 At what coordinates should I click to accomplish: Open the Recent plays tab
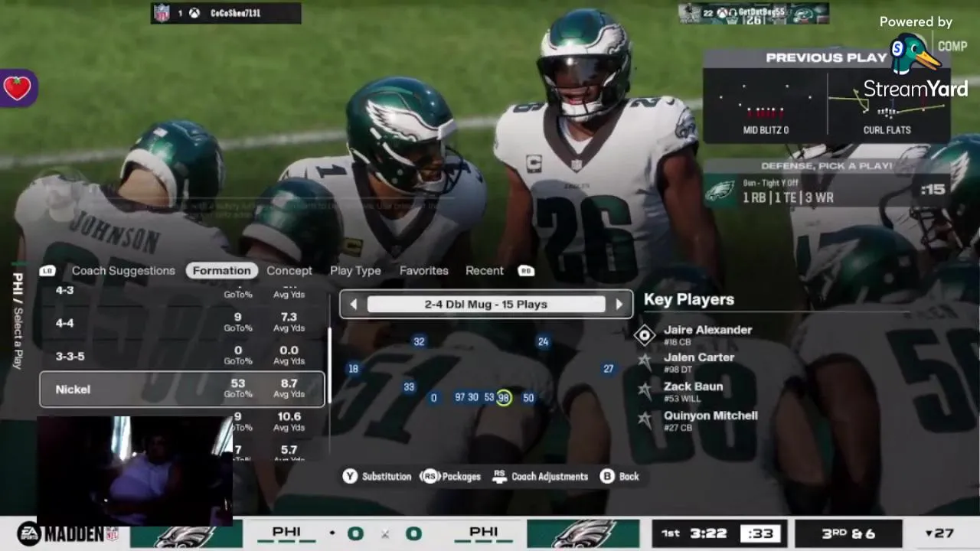(485, 271)
